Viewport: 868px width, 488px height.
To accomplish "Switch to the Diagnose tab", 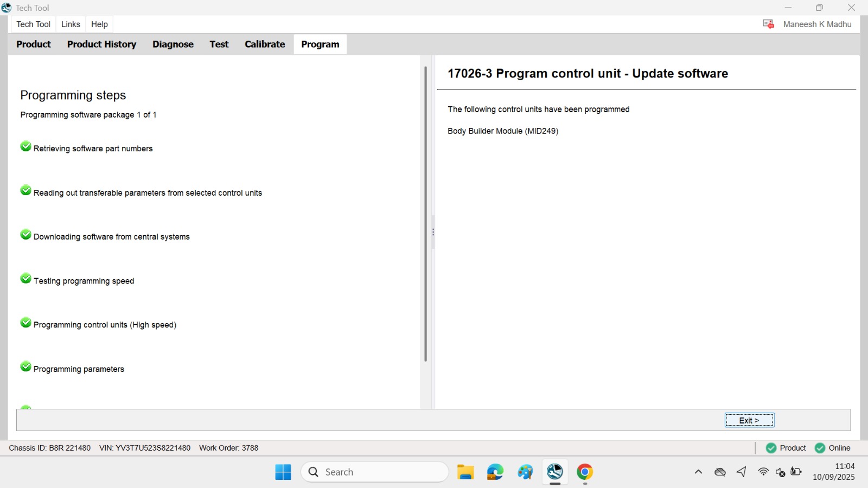I will click(x=173, y=44).
